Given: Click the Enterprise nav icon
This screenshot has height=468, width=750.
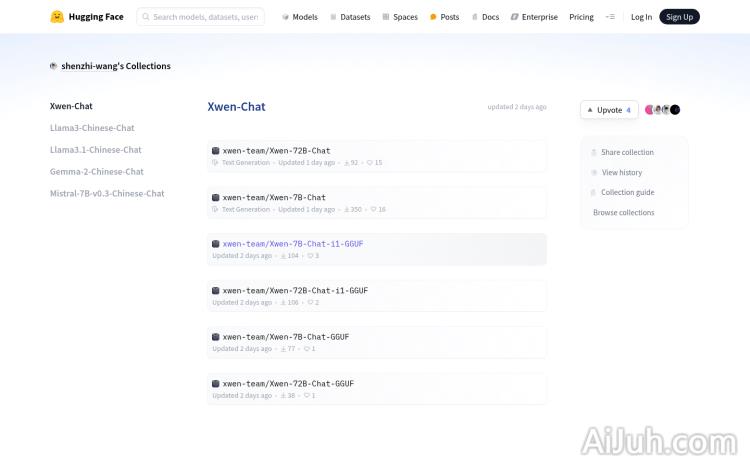Looking at the screenshot, I should coord(515,17).
